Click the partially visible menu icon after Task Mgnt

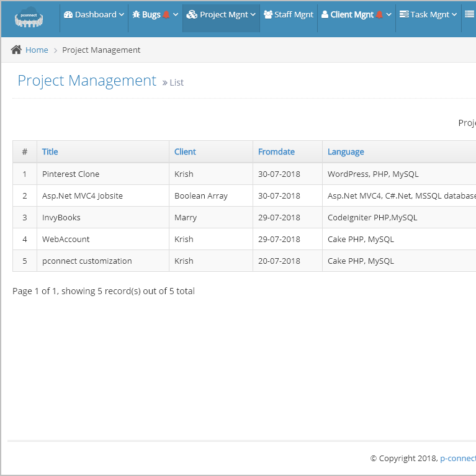pyautogui.click(x=469, y=14)
